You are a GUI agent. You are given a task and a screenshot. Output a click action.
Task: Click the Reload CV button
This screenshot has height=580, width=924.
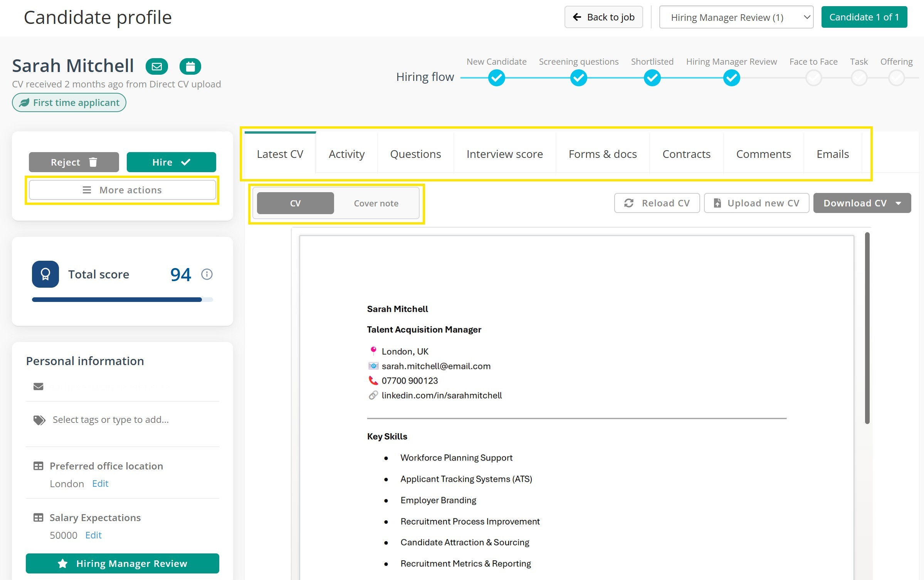pyautogui.click(x=657, y=203)
